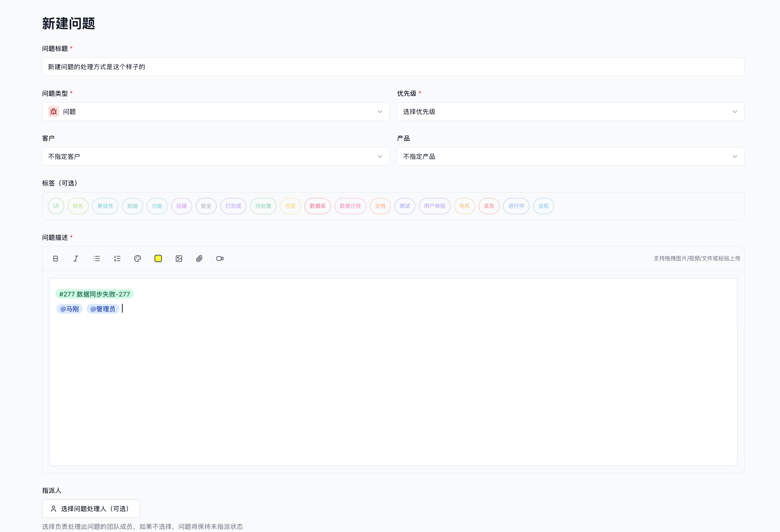This screenshot has height=532, width=780.
Task: Click the 问题标题 input field
Action: (393, 67)
